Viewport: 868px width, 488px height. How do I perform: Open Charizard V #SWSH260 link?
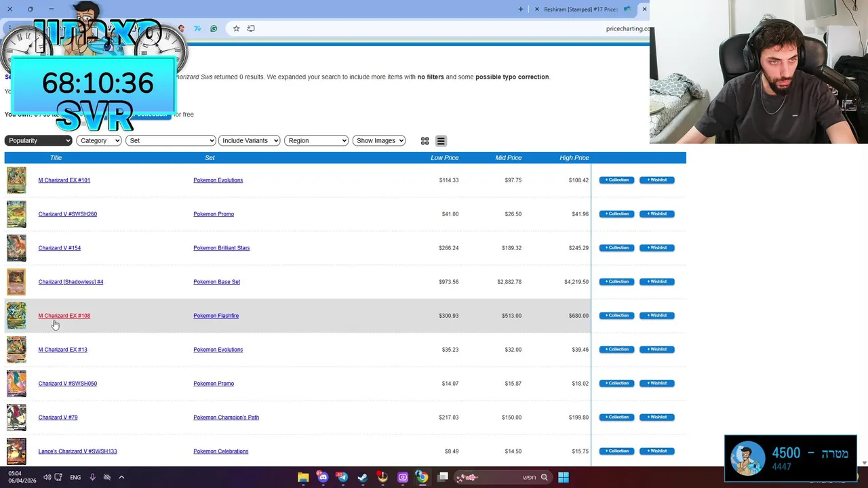coord(68,214)
